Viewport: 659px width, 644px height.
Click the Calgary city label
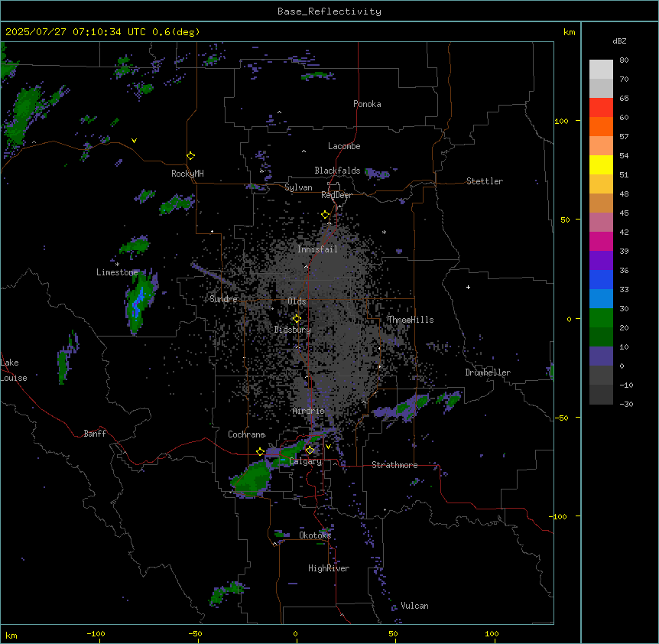(305, 461)
